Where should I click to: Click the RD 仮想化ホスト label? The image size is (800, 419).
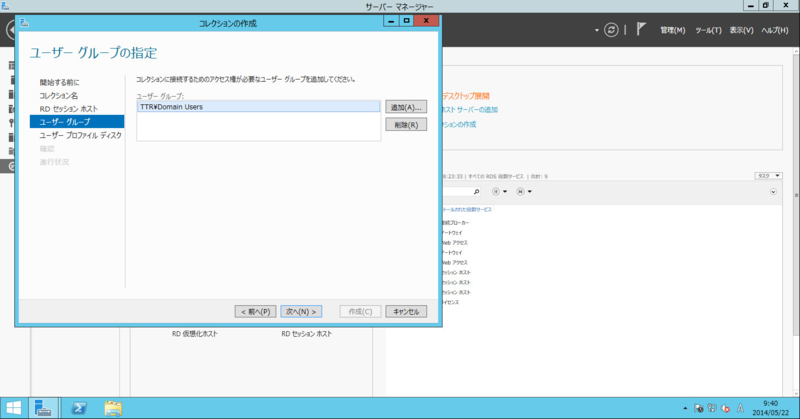pyautogui.click(x=195, y=334)
